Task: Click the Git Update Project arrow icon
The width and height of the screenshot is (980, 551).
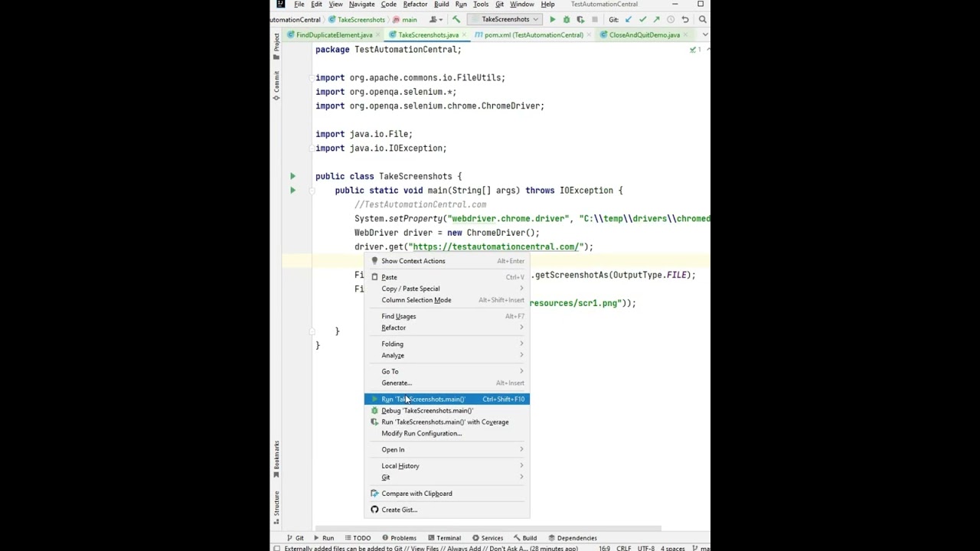Action: tap(628, 20)
